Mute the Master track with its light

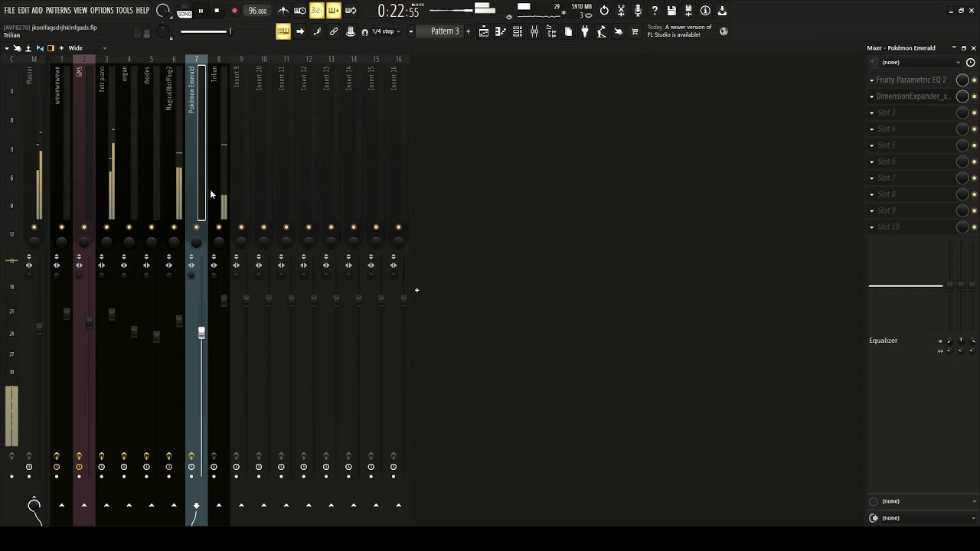click(x=34, y=227)
